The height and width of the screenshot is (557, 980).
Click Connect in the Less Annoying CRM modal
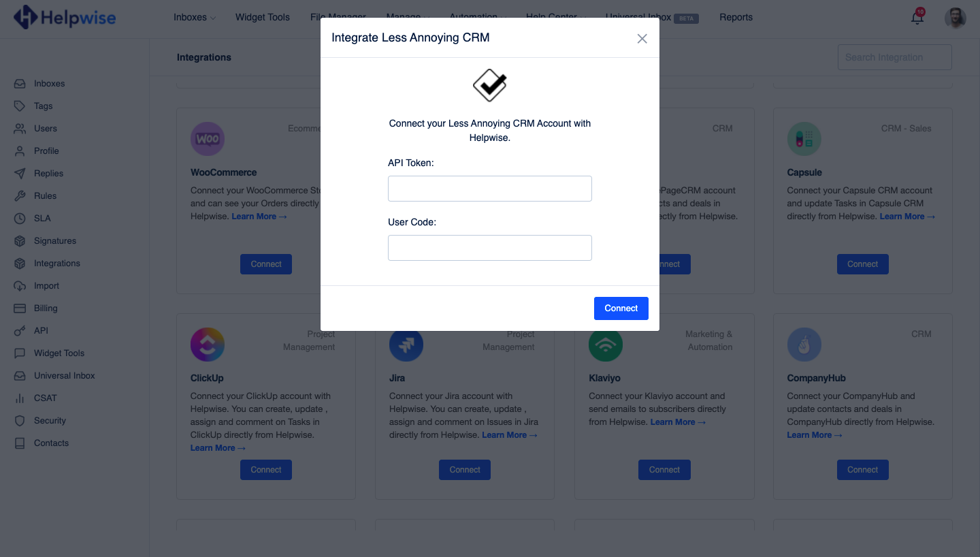621,308
